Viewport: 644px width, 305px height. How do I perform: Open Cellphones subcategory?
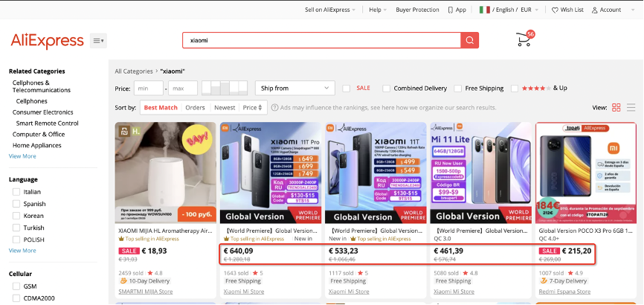[32, 101]
